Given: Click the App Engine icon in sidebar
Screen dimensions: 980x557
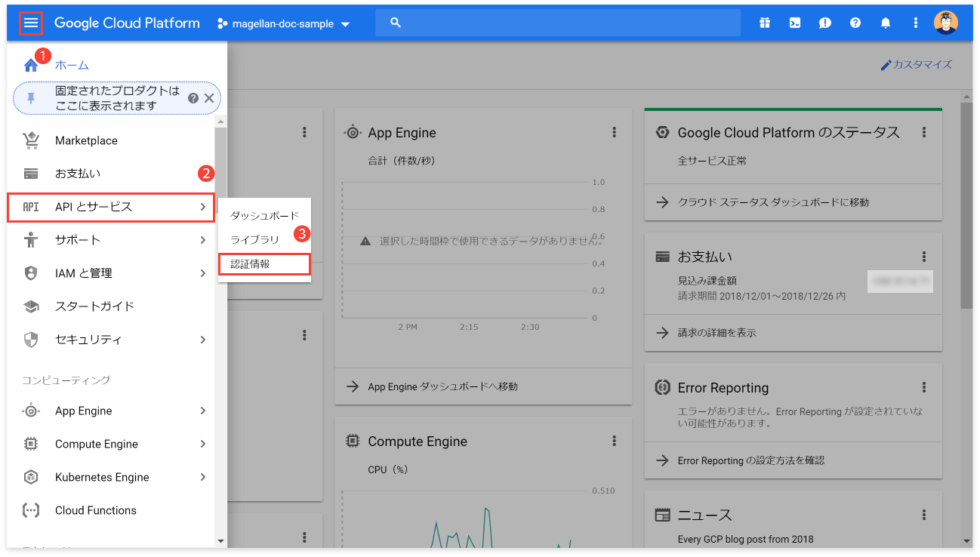Looking at the screenshot, I should 31,411.
